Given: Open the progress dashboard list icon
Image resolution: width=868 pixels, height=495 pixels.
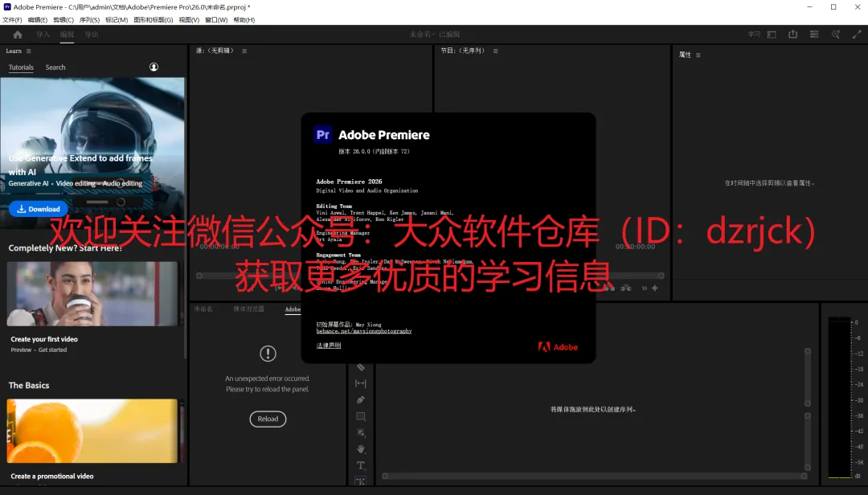Looking at the screenshot, I should (814, 35).
